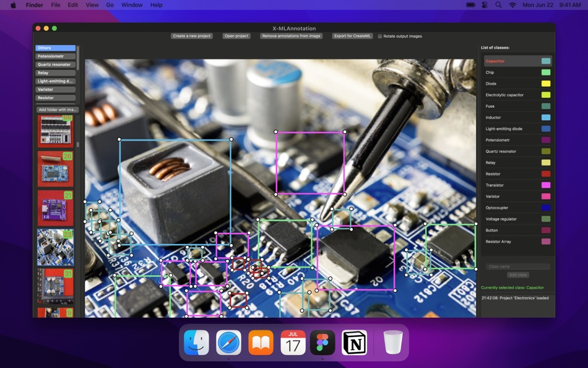Select the Quartz resonator class in list
This screenshot has width=588, height=368.
click(517, 151)
